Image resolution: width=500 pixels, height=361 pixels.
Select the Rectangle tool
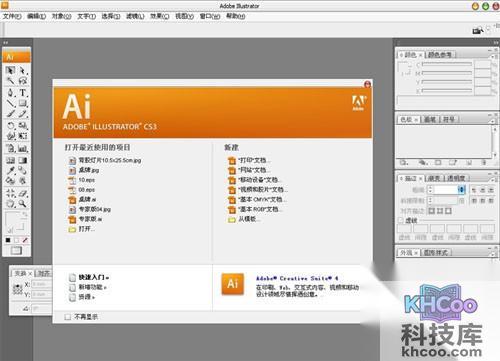22,103
